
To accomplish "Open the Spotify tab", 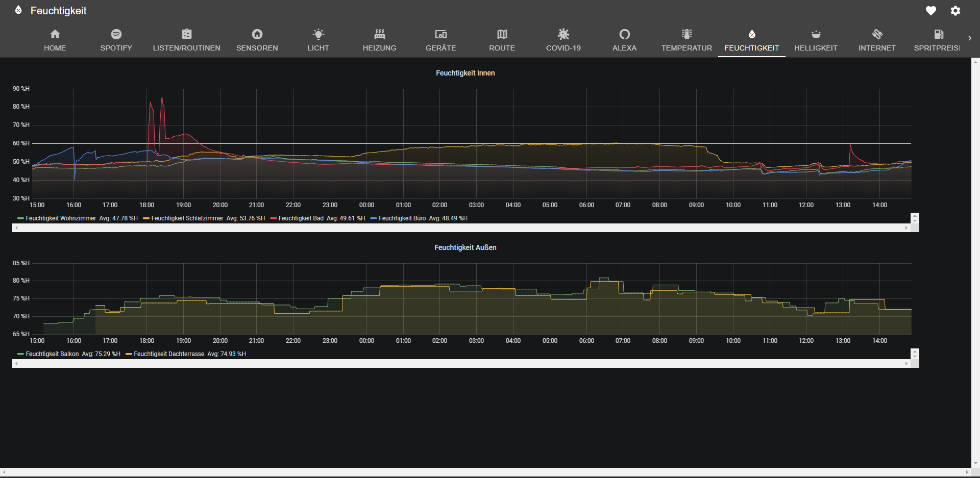I will (x=116, y=41).
